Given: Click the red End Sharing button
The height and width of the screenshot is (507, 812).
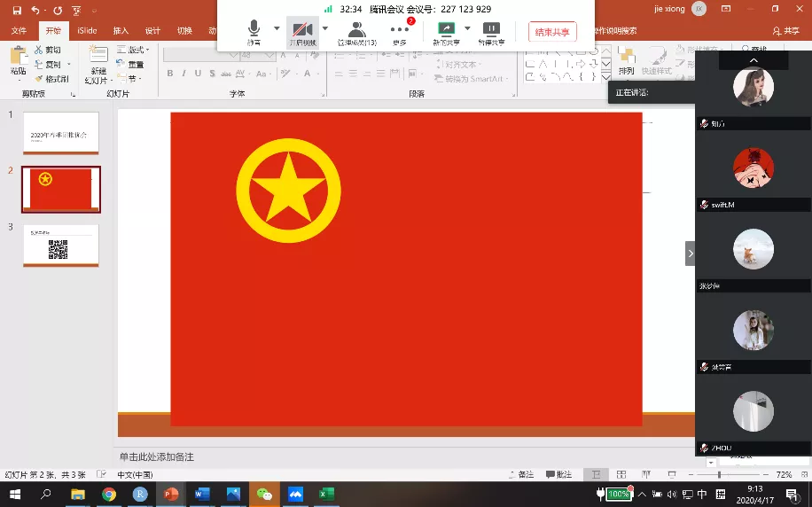Looking at the screenshot, I should coord(552,32).
